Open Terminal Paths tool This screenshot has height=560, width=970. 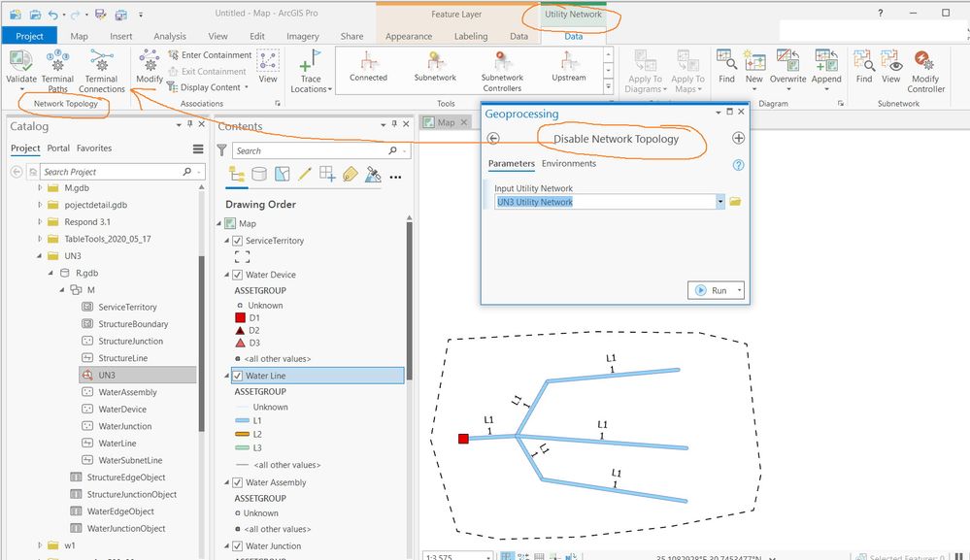57,71
